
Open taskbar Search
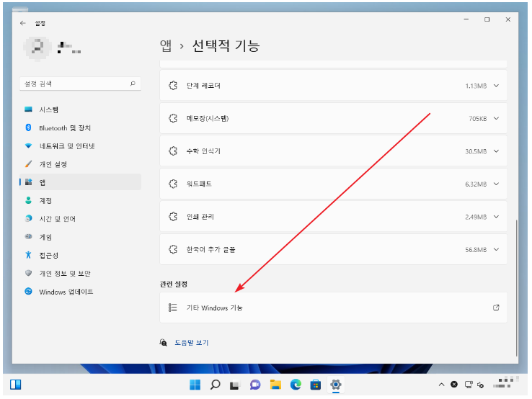[215, 385]
